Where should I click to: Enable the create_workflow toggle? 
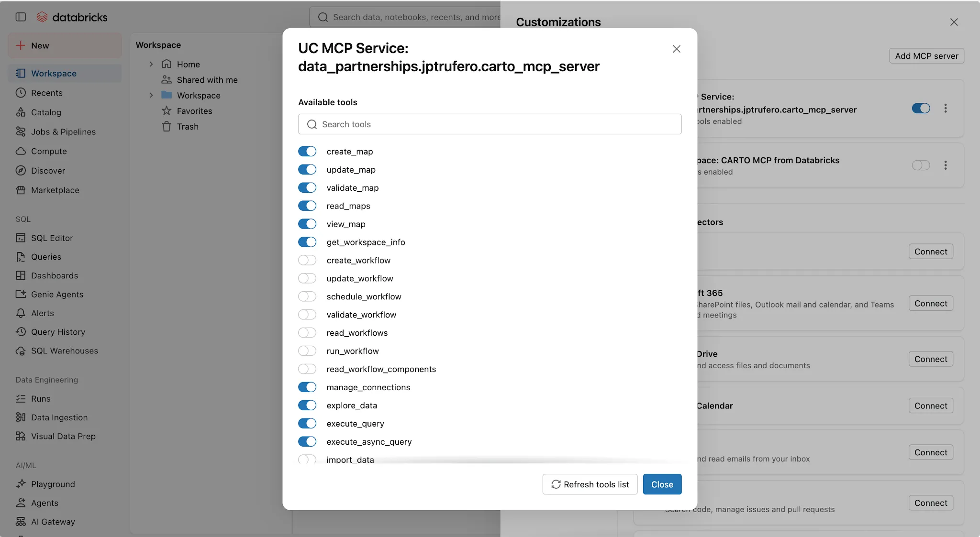(307, 261)
